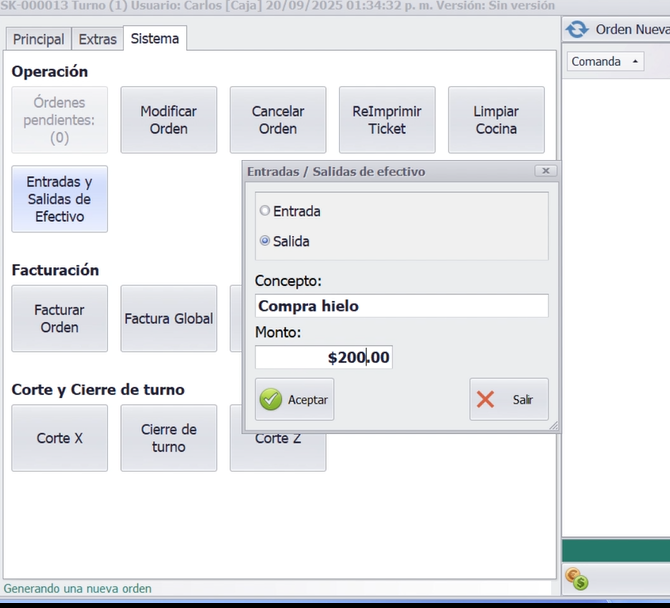The width and height of the screenshot is (670, 608).
Task: Expand the Comanda dropdown
Action: [x=605, y=62]
